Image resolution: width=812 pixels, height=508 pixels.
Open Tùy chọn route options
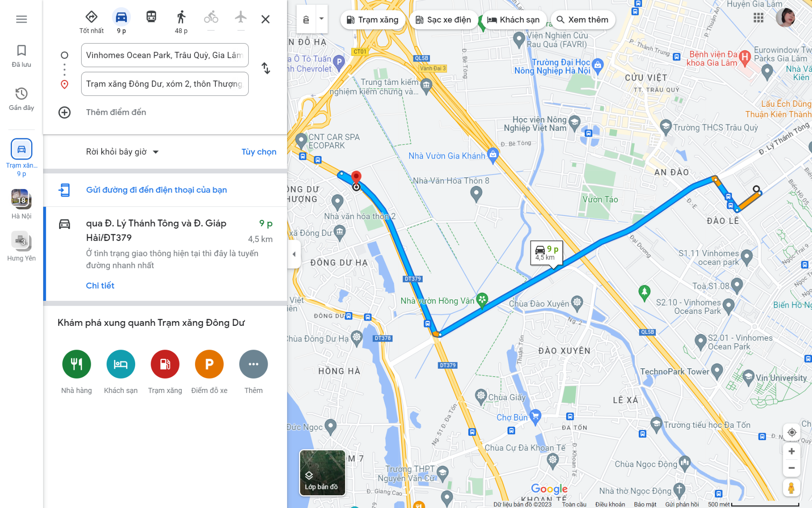tap(259, 152)
